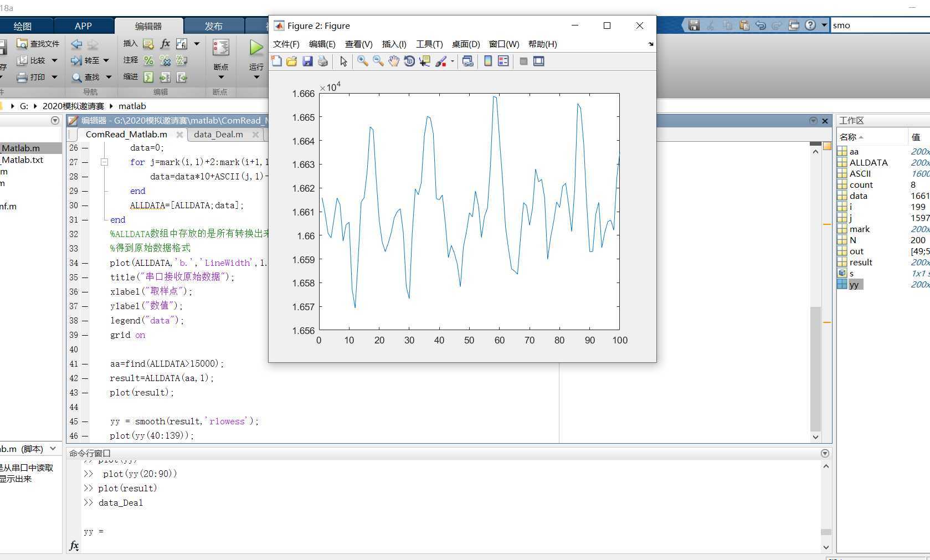Viewport: 930px width, 560px height.
Task: Select the Rotate 3D tool
Action: (x=409, y=61)
